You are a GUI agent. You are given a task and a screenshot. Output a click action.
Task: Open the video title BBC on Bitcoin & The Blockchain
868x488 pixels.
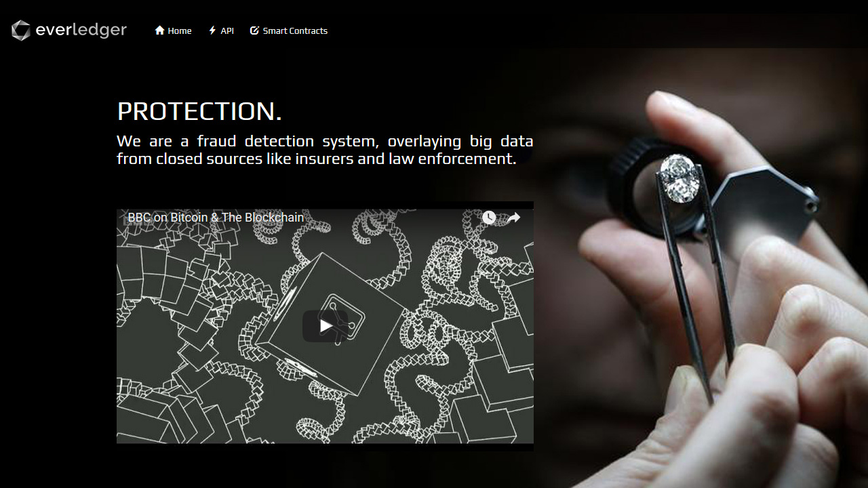tap(216, 218)
